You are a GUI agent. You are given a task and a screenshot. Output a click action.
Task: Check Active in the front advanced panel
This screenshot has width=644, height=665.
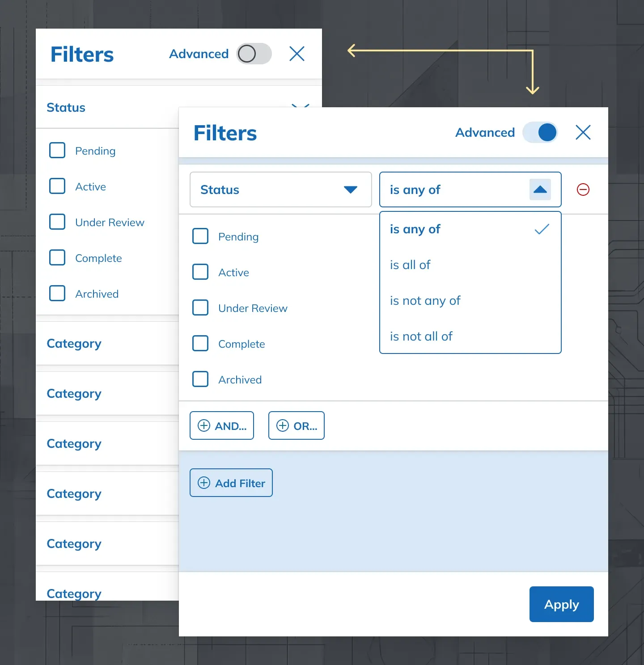(x=200, y=272)
